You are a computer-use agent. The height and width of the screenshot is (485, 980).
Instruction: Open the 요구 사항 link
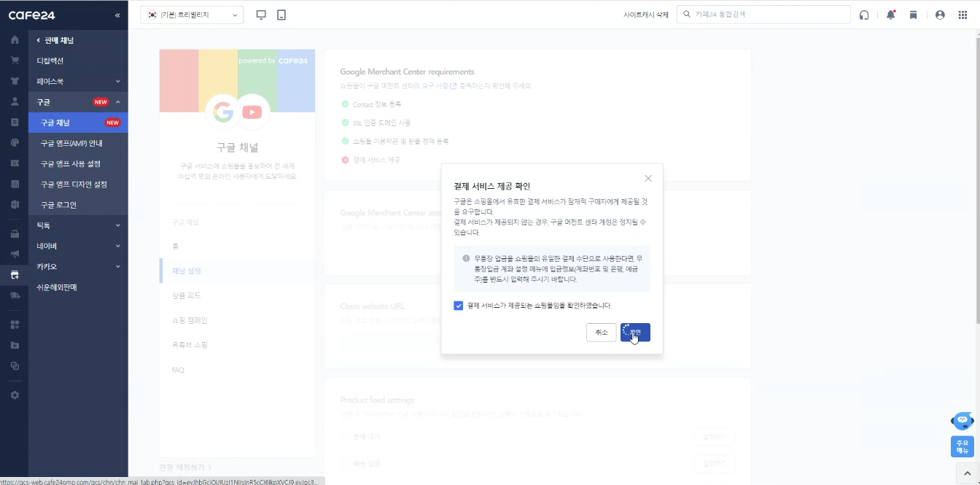click(439, 86)
